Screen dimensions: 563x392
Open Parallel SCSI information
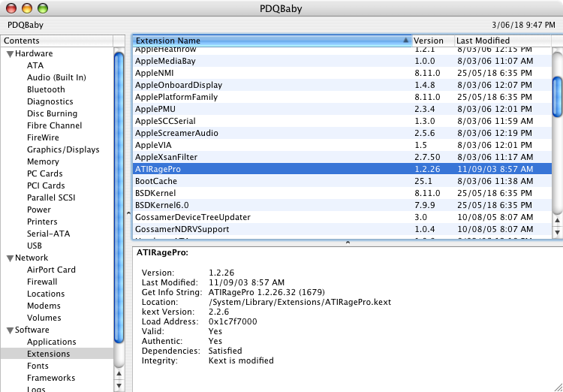point(51,198)
